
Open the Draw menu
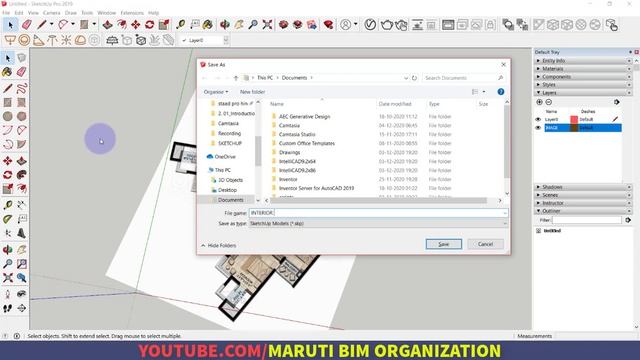71,13
